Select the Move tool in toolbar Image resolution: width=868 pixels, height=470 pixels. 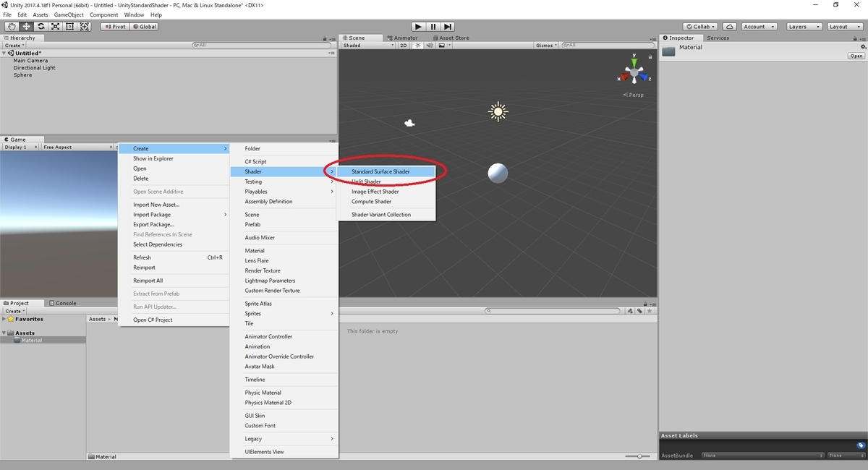(x=26, y=27)
